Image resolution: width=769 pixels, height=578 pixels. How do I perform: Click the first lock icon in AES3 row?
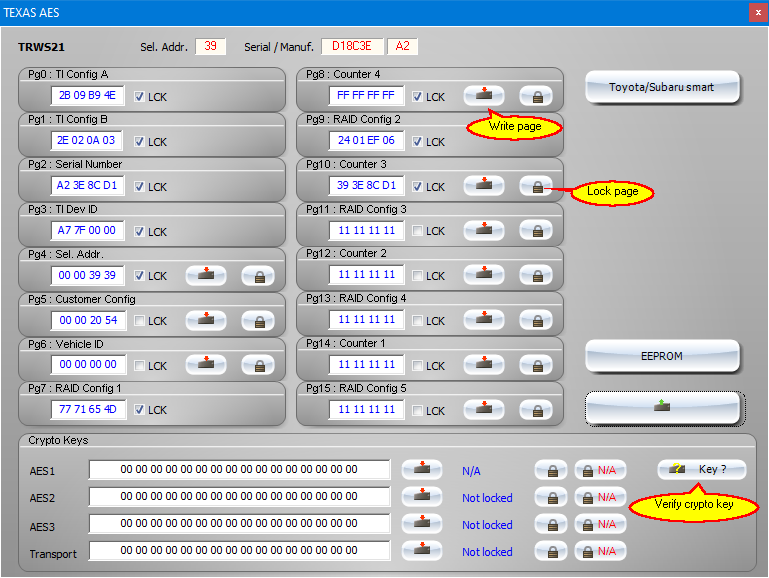[551, 524]
